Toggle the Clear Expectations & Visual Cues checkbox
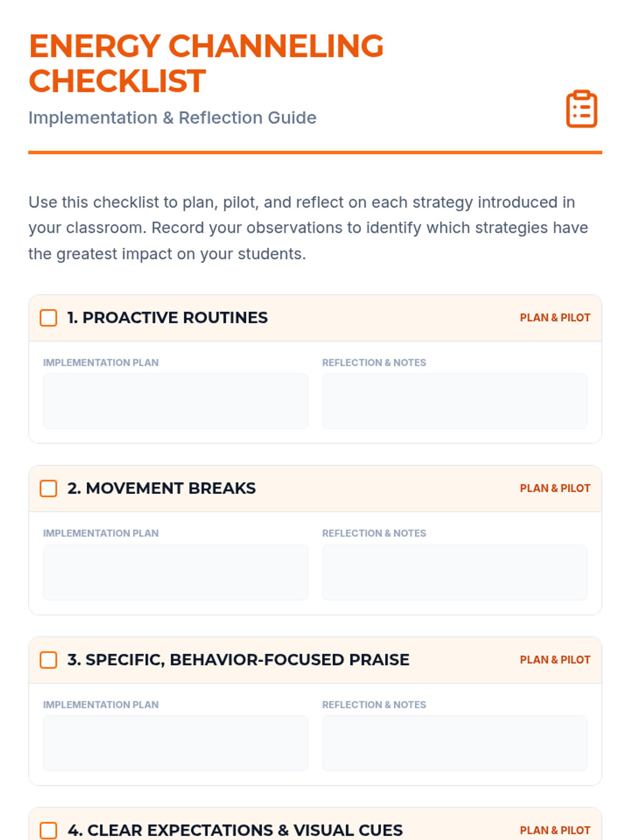The width and height of the screenshot is (630, 840). click(48, 830)
